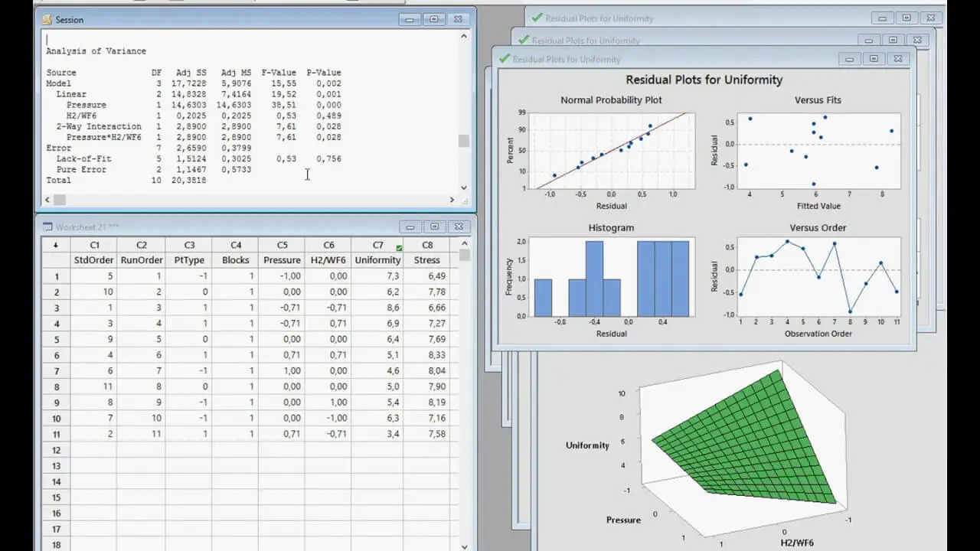Viewport: 980px width, 551px height.
Task: Click worksheet vertical scroll down arrow
Action: tap(464, 546)
